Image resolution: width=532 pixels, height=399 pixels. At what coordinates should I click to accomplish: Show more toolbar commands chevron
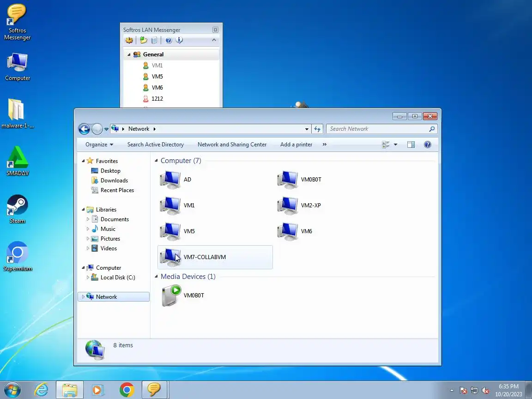pos(324,145)
